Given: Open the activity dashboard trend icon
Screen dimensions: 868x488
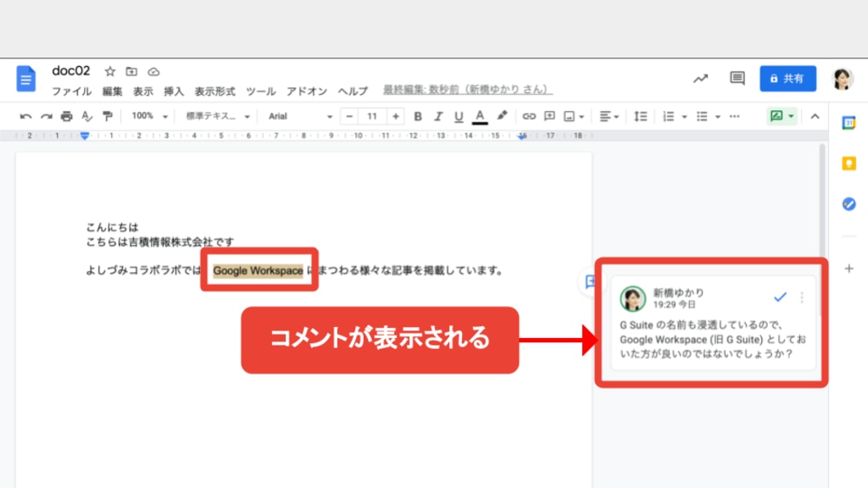Looking at the screenshot, I should coord(701,79).
